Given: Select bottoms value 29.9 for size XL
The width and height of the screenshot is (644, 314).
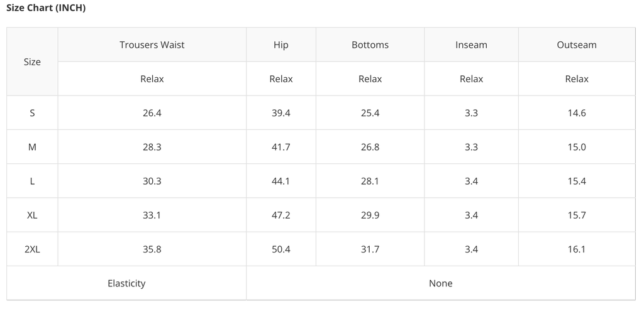Looking at the screenshot, I should pyautogui.click(x=370, y=215).
